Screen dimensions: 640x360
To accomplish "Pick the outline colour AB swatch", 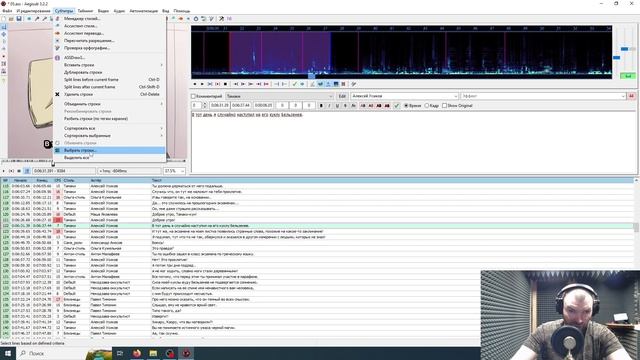I will pyautogui.click(x=379, y=106).
